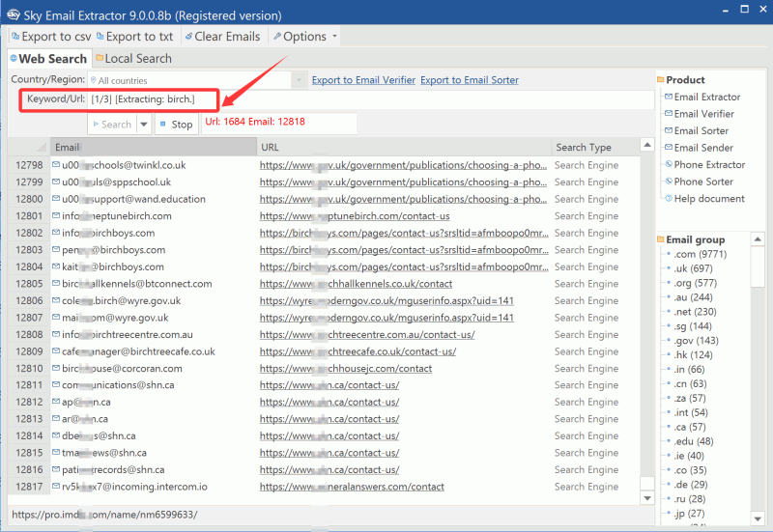
Task: Click down arrow of email list scrollbar
Action: pos(647,498)
